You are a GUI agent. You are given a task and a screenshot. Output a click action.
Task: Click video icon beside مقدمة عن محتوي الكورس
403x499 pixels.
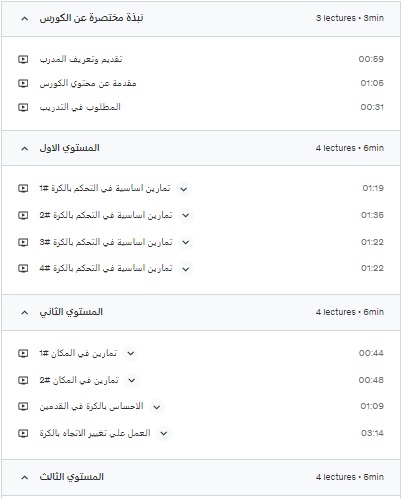click(23, 83)
